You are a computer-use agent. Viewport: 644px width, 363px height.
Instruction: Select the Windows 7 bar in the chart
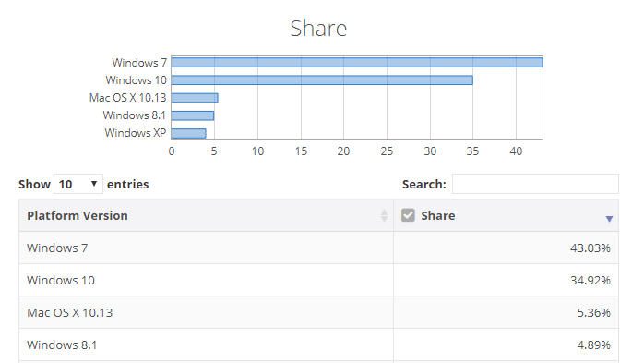click(x=357, y=62)
